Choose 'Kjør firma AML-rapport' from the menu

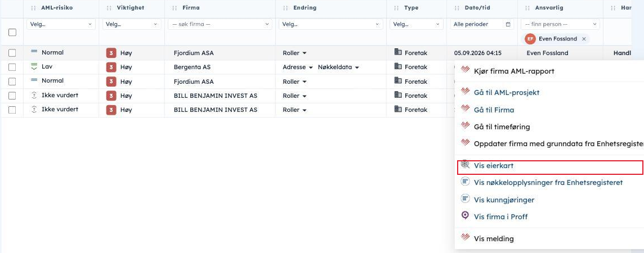(514, 71)
